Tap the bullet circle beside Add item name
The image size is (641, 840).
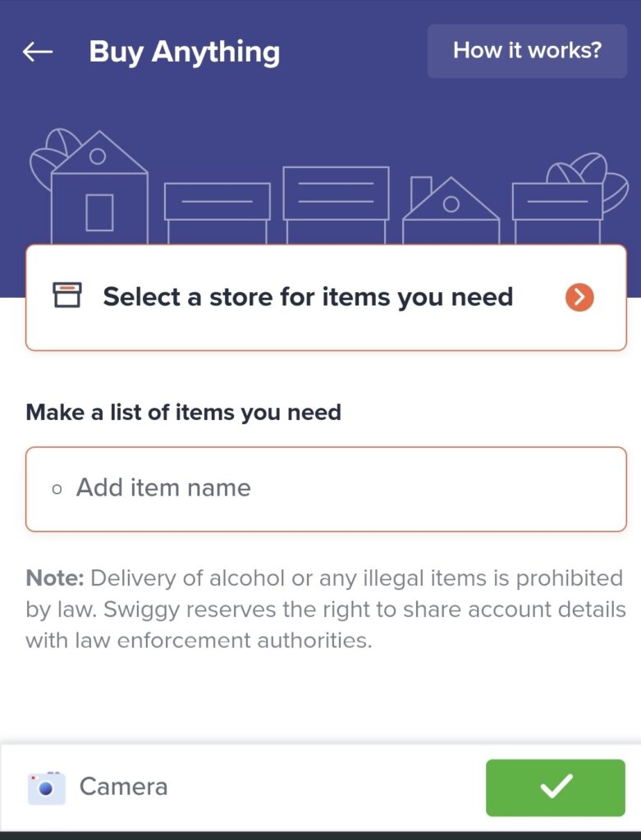(x=57, y=489)
